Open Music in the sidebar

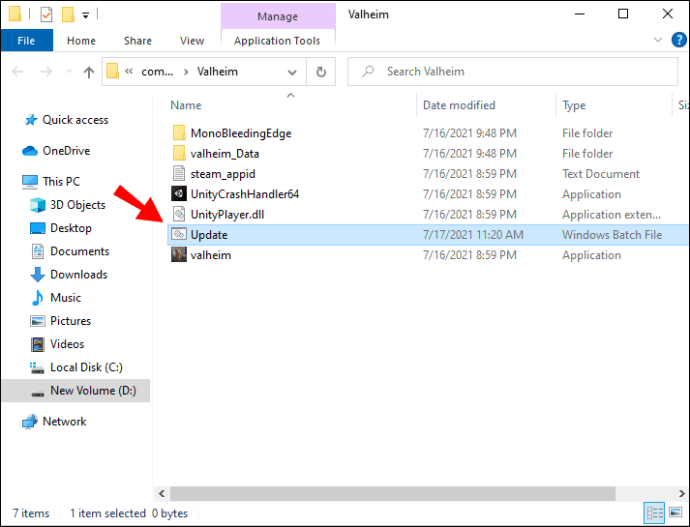tap(66, 298)
